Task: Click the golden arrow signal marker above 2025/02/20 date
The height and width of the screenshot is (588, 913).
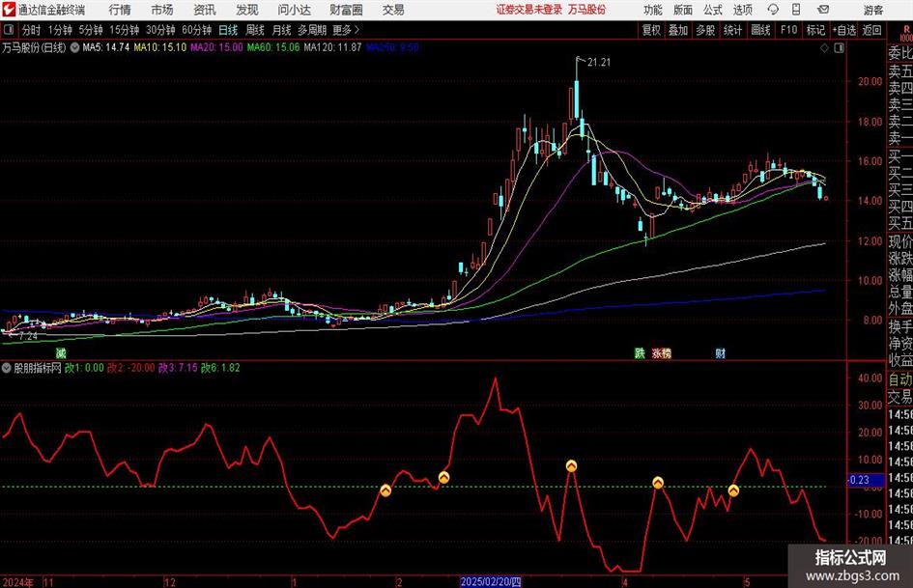Action: click(x=443, y=478)
